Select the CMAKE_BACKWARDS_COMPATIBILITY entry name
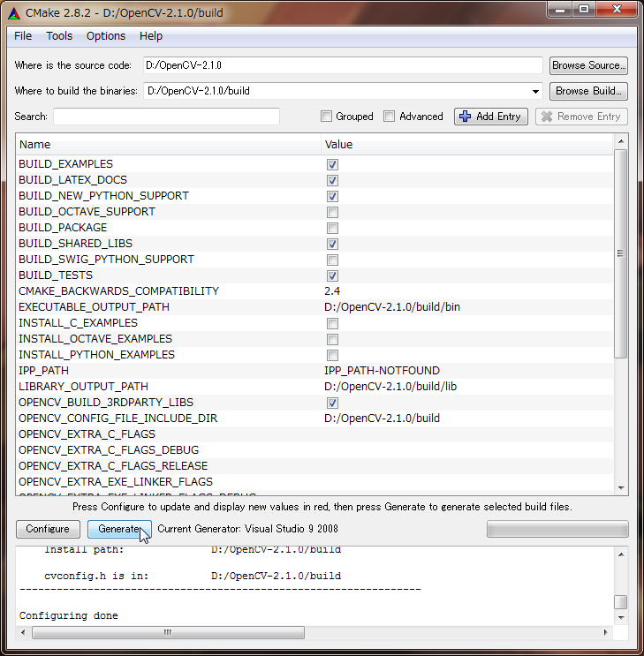The height and width of the screenshot is (656, 644). (119, 291)
